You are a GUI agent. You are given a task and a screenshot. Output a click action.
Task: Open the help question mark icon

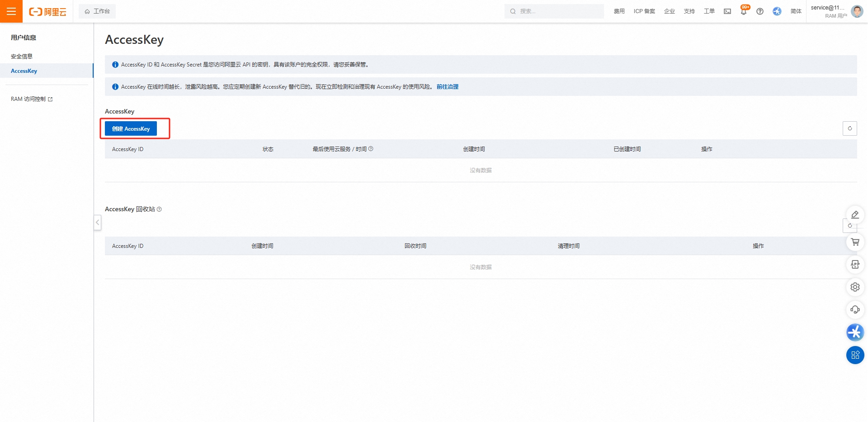(x=760, y=11)
